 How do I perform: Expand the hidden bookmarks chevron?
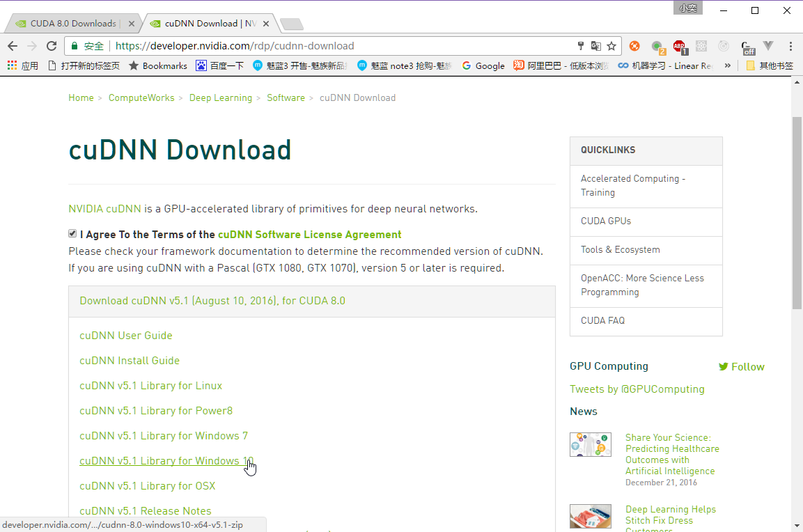click(x=727, y=65)
